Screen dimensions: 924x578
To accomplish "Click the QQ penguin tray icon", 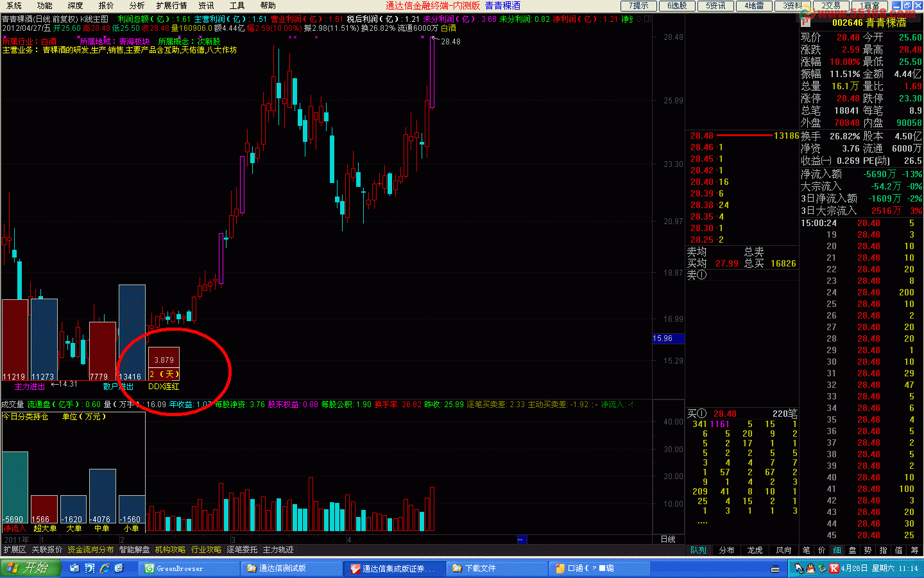I will click(810, 568).
